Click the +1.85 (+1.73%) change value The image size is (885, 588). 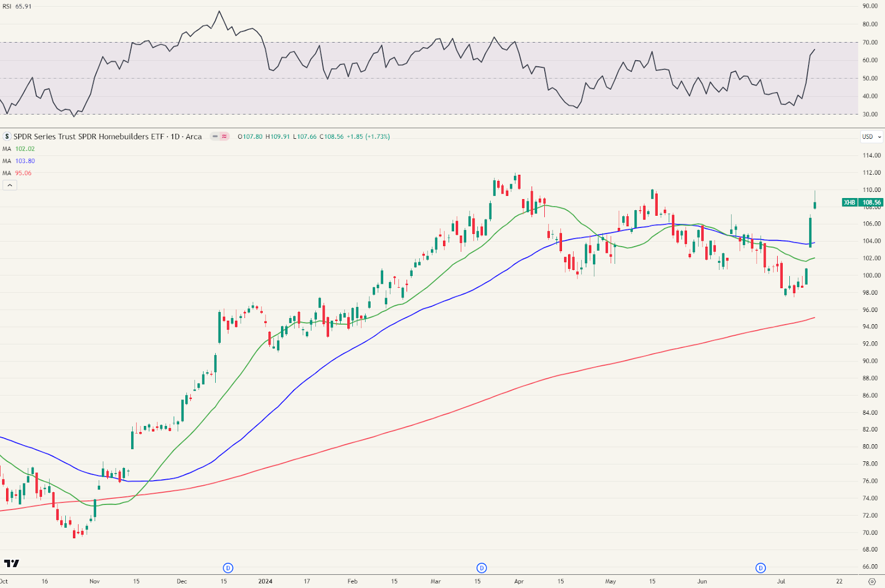[368, 137]
